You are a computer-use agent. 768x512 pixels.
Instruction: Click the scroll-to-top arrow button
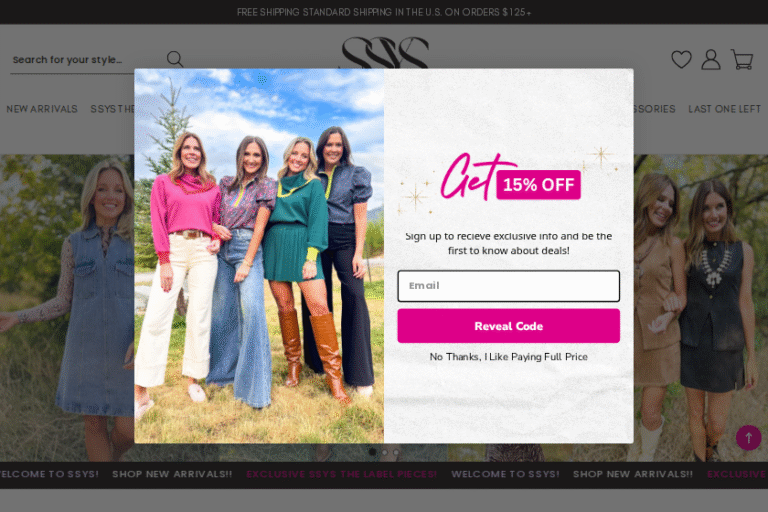[x=748, y=437]
